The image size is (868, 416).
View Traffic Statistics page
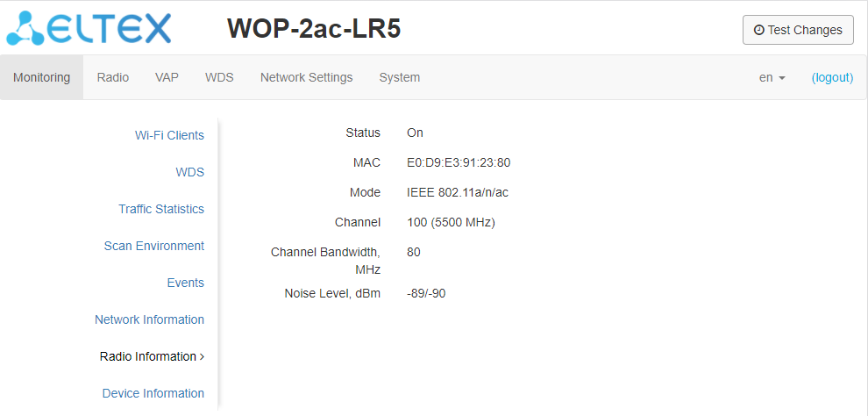point(161,209)
